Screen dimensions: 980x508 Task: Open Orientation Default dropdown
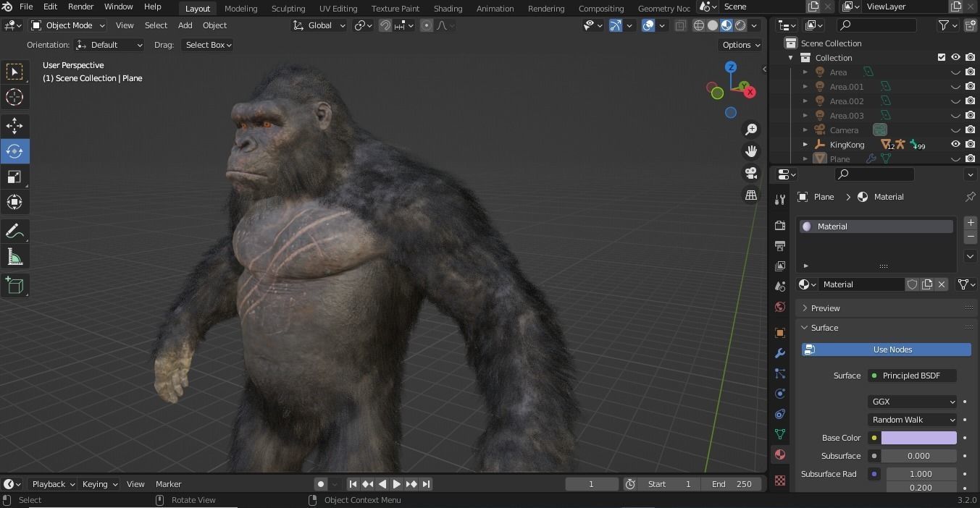pyautogui.click(x=109, y=45)
